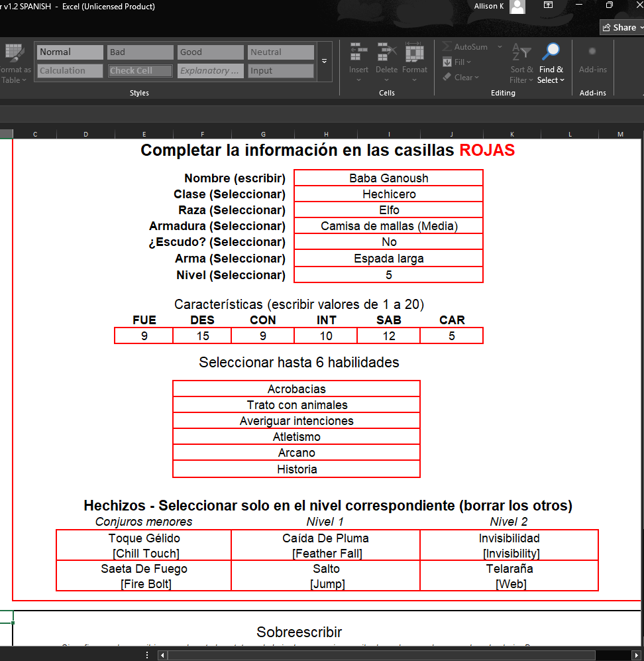Click the sheet tab splitter handle
This screenshot has width=644, height=661.
pos(146,655)
